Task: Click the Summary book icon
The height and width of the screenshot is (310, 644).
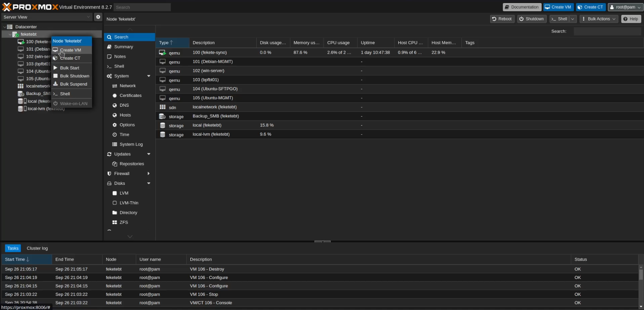Action: (x=109, y=47)
